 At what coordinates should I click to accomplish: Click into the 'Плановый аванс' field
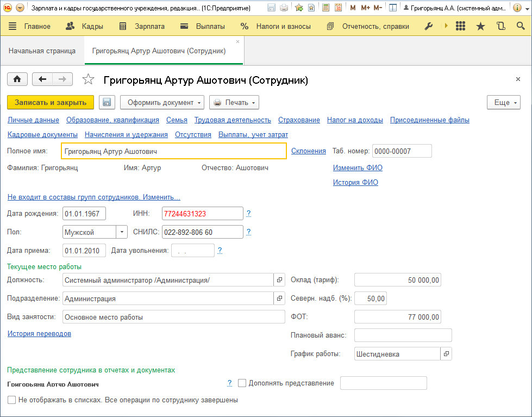[x=403, y=335]
